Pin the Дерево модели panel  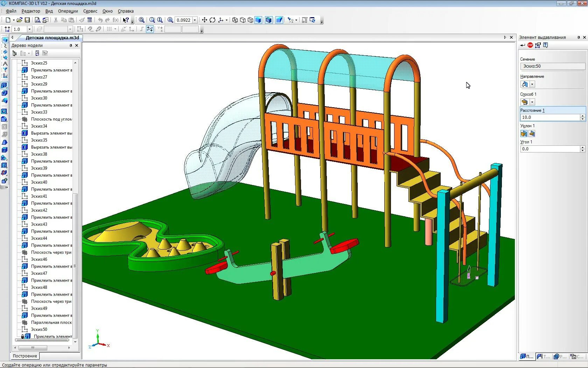click(x=71, y=46)
